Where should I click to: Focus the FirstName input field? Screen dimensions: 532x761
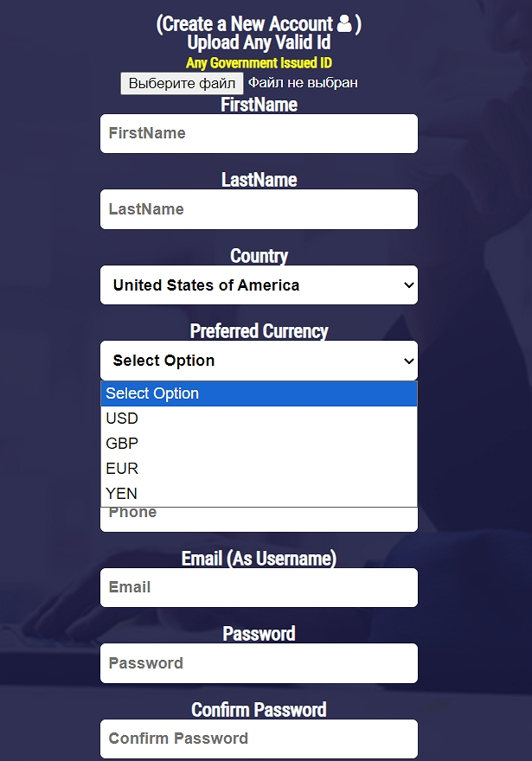point(259,134)
